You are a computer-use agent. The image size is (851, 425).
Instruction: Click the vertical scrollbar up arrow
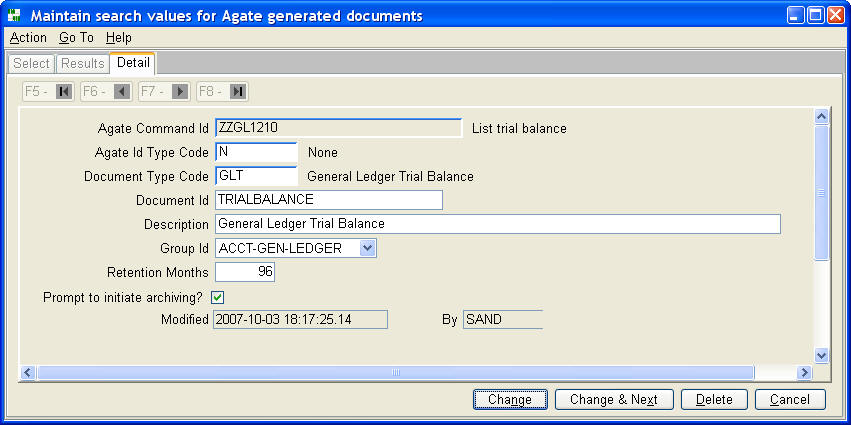(822, 117)
